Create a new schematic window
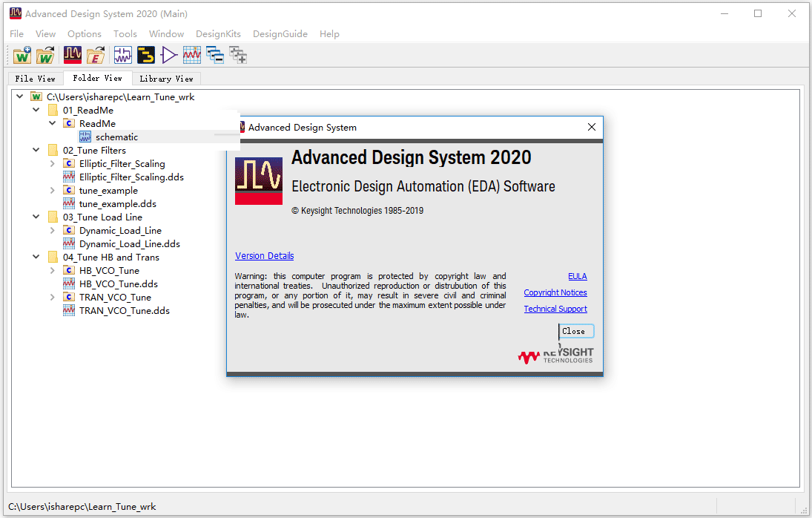This screenshot has width=812, height=518. (122, 55)
